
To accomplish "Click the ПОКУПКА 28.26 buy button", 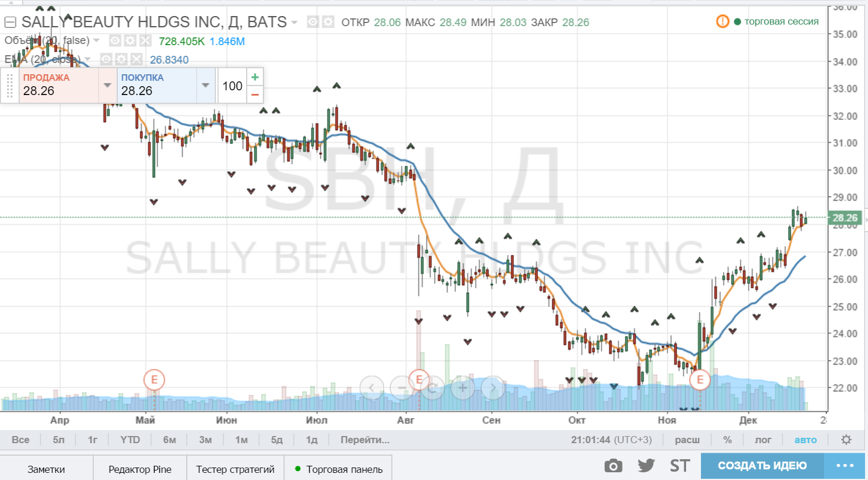I will [x=157, y=86].
